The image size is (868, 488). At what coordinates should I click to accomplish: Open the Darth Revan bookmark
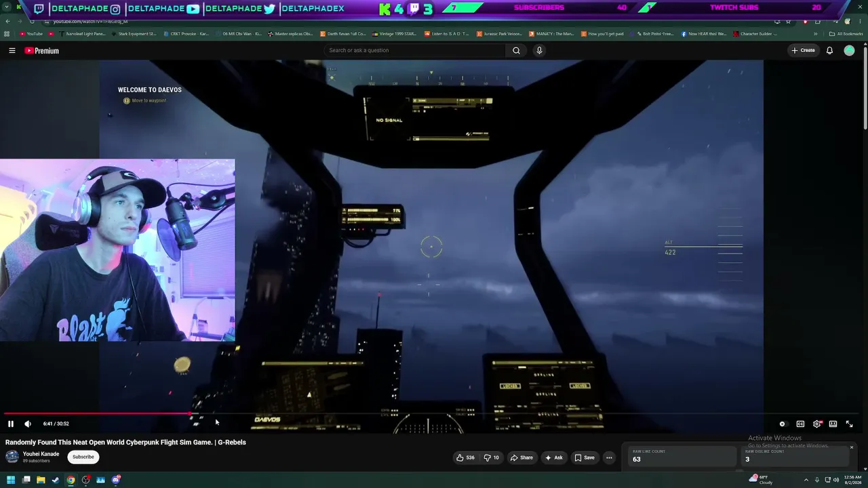point(342,34)
